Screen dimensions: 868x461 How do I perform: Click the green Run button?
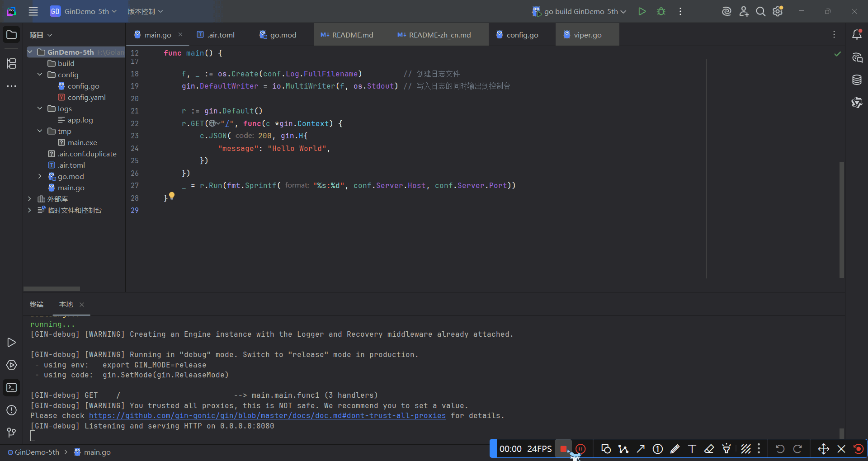click(642, 11)
